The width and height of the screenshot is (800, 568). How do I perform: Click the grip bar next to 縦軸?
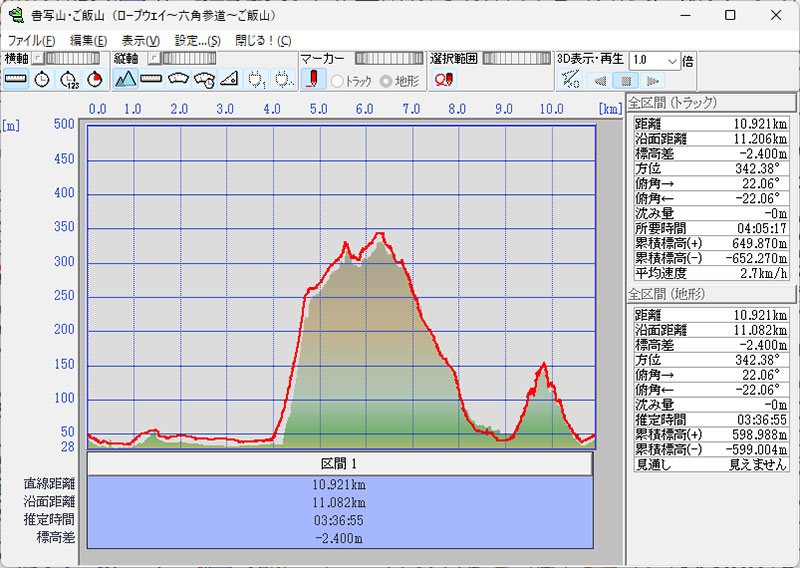pyautogui.click(x=189, y=58)
